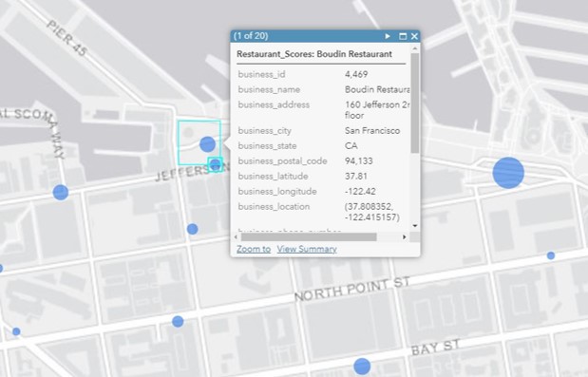Click the Zoom to link
The width and height of the screenshot is (588, 377).
pos(254,249)
